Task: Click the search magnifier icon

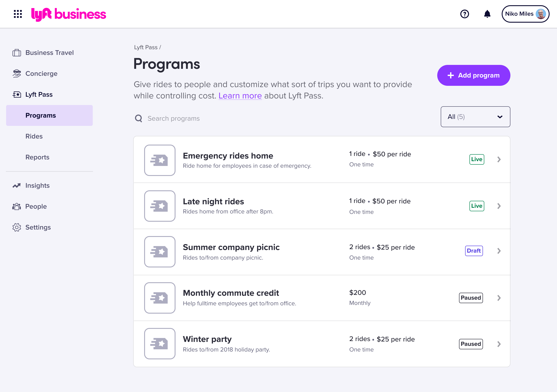Action: click(x=138, y=118)
